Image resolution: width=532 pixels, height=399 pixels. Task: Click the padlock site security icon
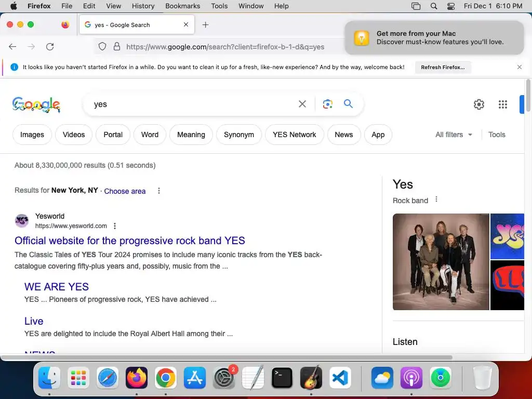point(117,46)
